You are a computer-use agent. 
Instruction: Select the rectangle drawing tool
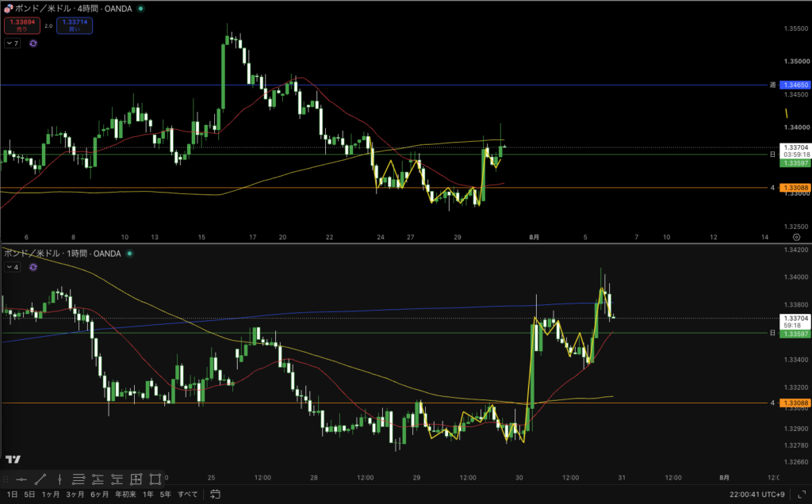155,479
